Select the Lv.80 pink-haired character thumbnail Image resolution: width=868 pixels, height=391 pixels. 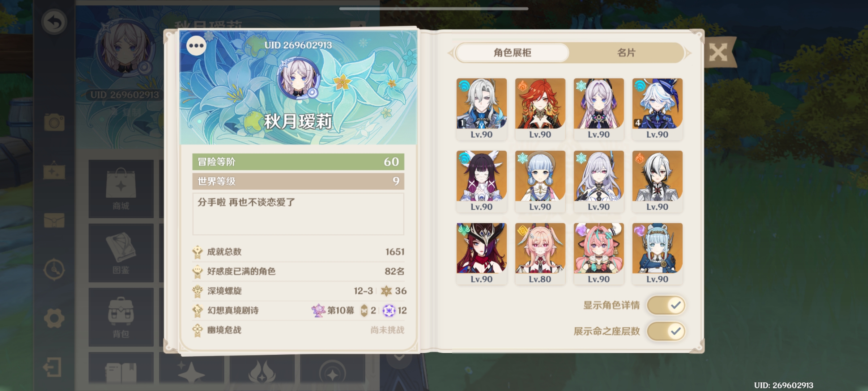click(x=540, y=253)
